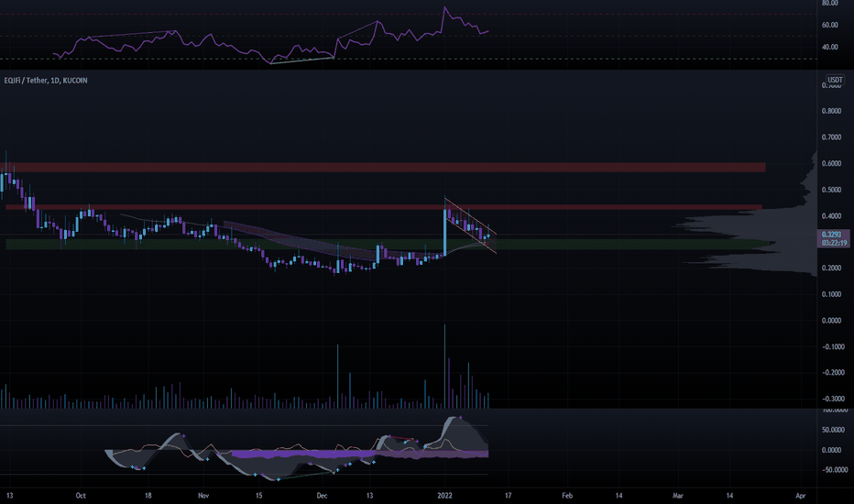This screenshot has width=854, height=504.
Task: Click the 40.00 RSI scale label
Action: 829,48
